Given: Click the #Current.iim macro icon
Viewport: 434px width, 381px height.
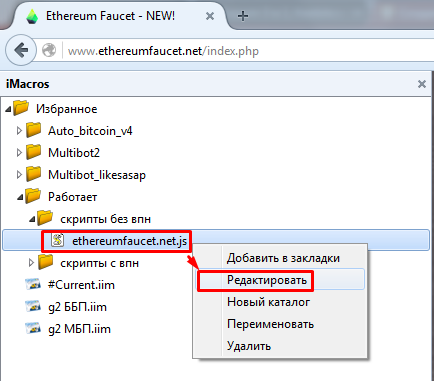Looking at the screenshot, I should click(x=33, y=284).
